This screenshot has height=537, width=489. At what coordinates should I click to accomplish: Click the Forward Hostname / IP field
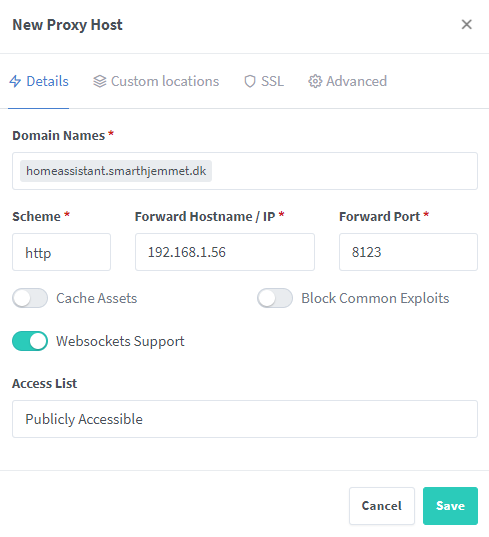tap(225, 252)
